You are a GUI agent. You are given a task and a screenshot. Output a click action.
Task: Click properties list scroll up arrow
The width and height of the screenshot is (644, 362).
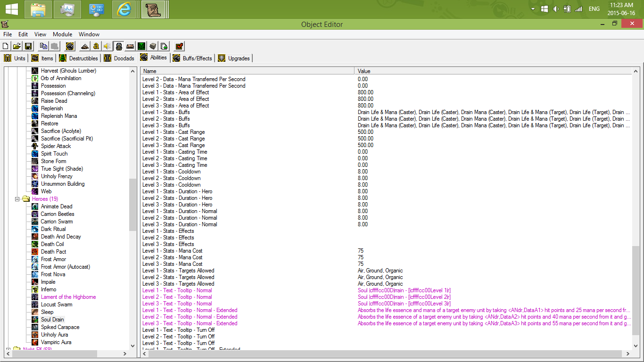tap(636, 71)
